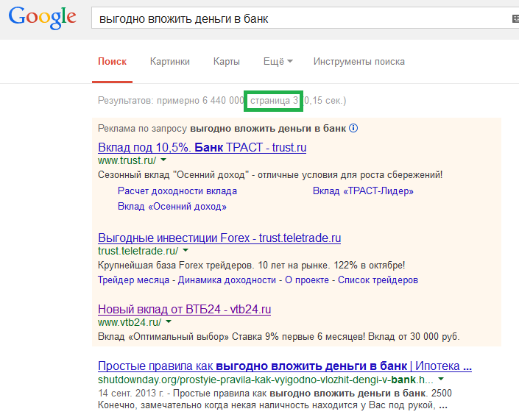Open Вклад «Осенний доход» sitelink
519x420 pixels.
pos(172,207)
